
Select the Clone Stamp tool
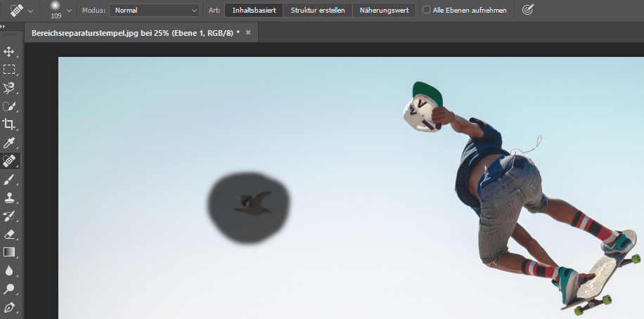pos(9,198)
